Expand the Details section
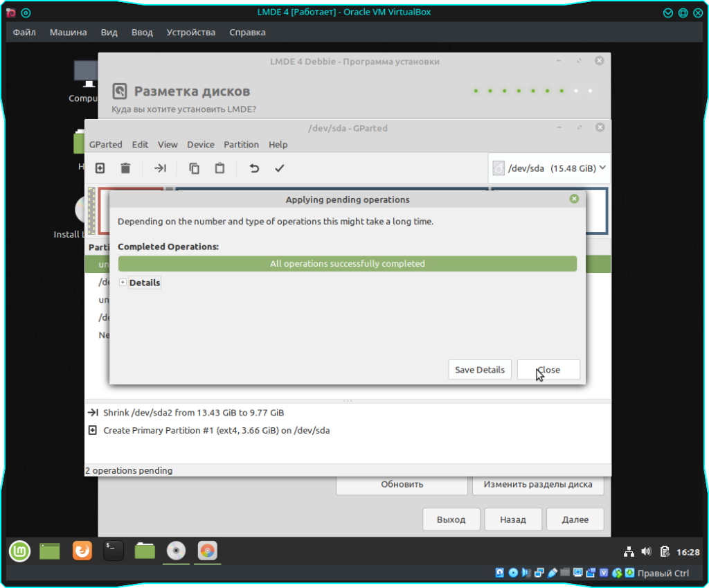Viewport: 709px width, 588px height. coord(123,283)
